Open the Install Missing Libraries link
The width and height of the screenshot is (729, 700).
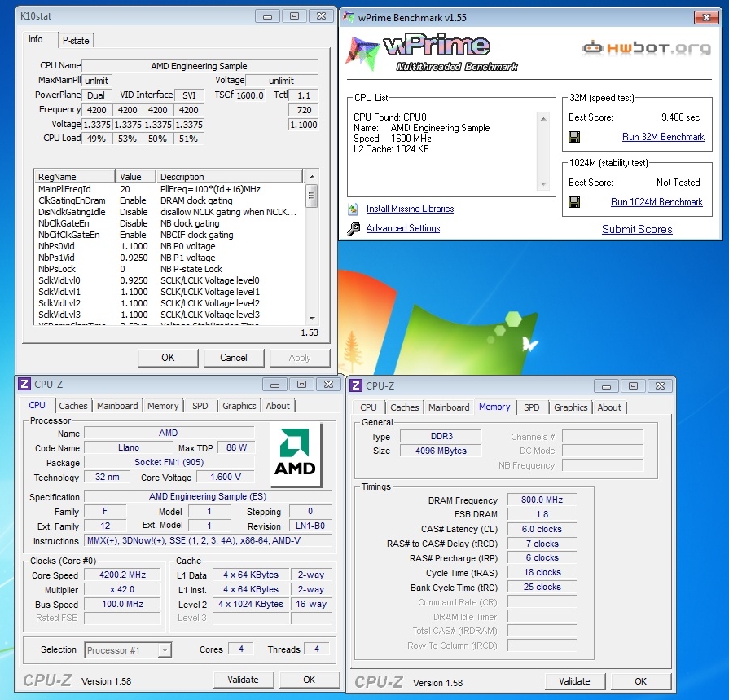click(x=410, y=209)
